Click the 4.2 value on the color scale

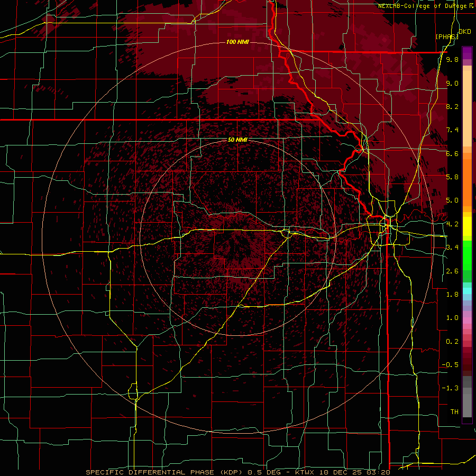pos(452,224)
